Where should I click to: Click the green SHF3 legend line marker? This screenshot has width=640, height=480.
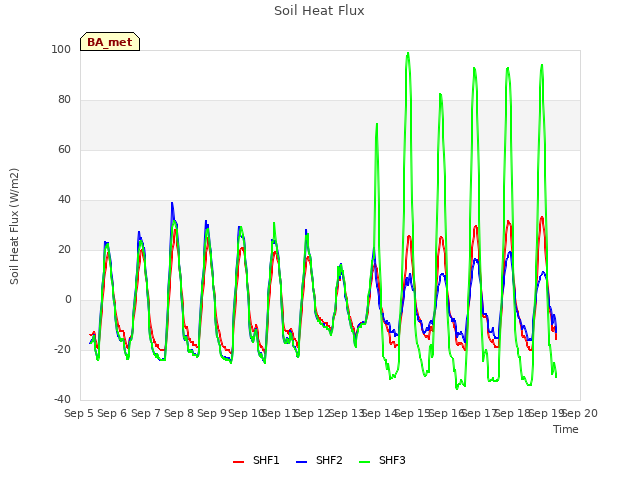[364, 462]
